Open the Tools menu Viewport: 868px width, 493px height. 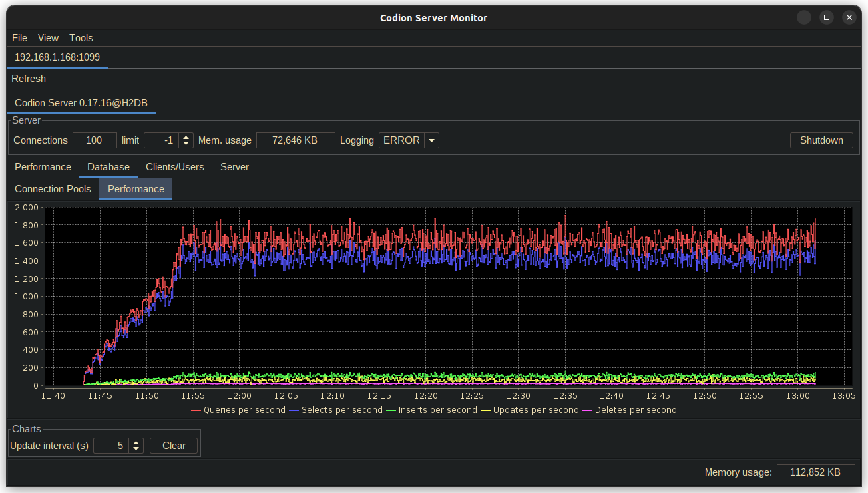[x=81, y=38]
